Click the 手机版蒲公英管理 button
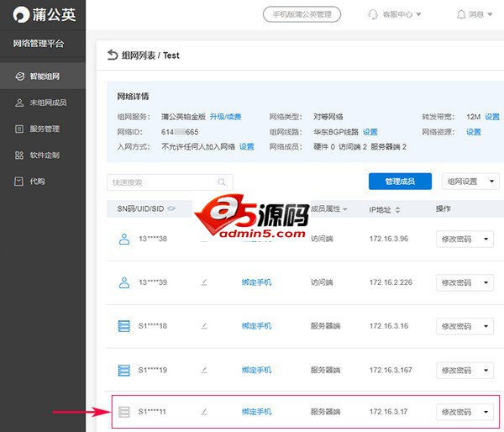 click(302, 14)
